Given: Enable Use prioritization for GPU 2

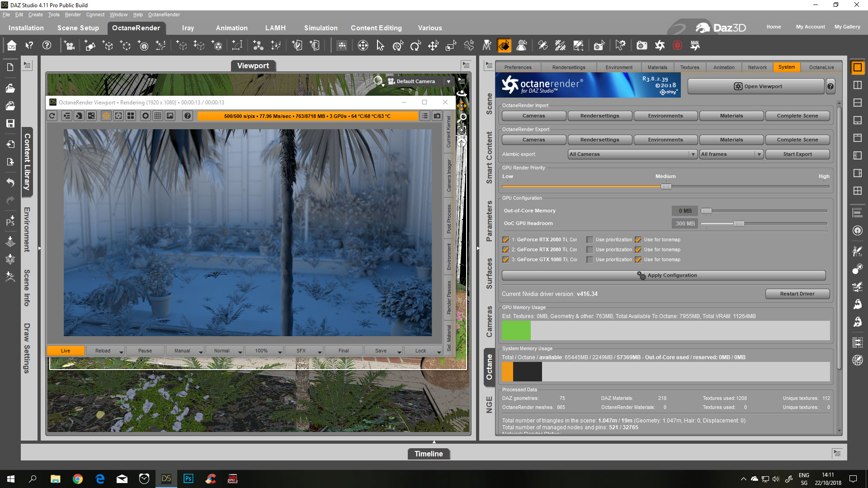Looking at the screenshot, I should (590, 250).
